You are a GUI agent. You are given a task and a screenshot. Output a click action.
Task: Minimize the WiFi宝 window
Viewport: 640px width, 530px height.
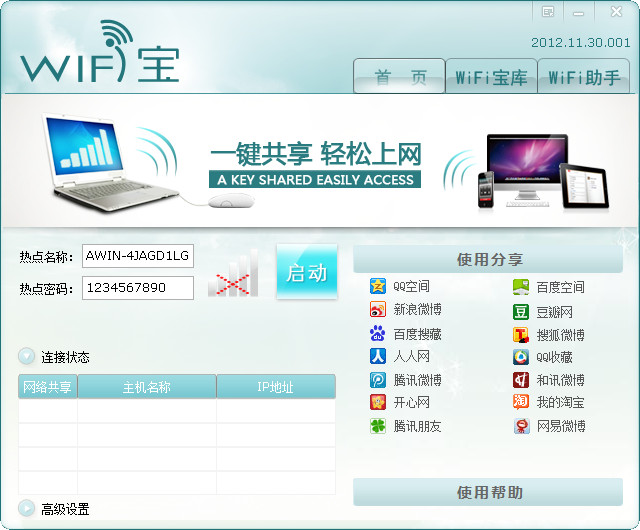click(578, 13)
